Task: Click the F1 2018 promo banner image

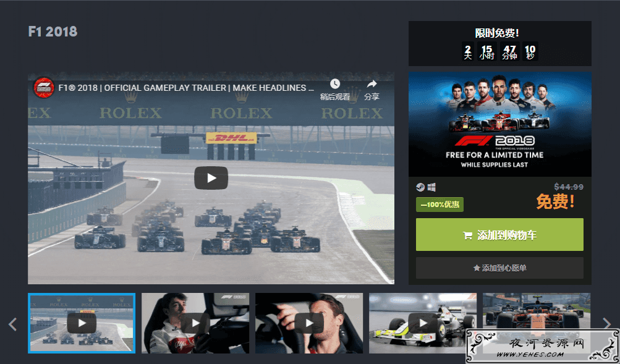Action: (500, 124)
